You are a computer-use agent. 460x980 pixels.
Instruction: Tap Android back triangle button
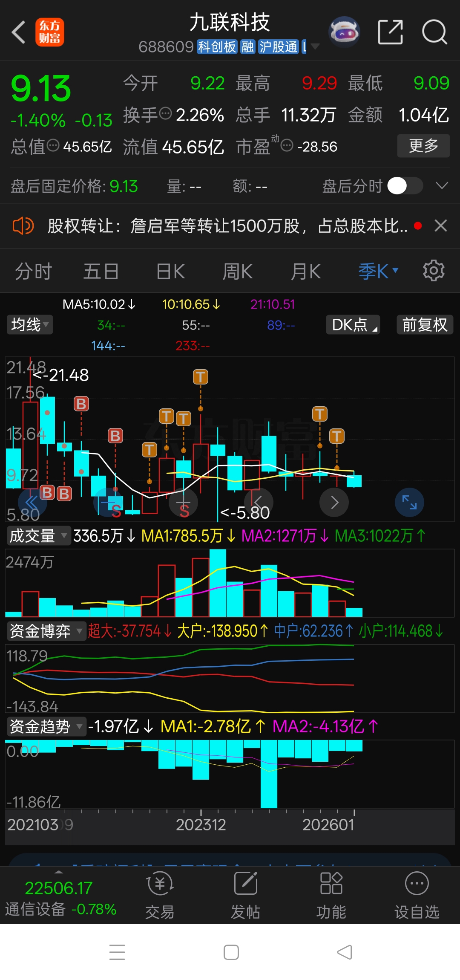point(345,952)
